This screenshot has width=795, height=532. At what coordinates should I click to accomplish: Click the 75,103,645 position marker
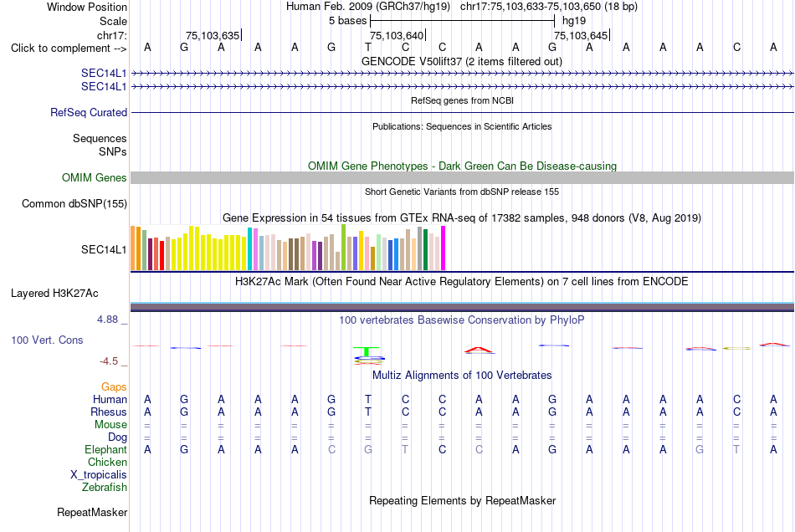[x=581, y=35]
